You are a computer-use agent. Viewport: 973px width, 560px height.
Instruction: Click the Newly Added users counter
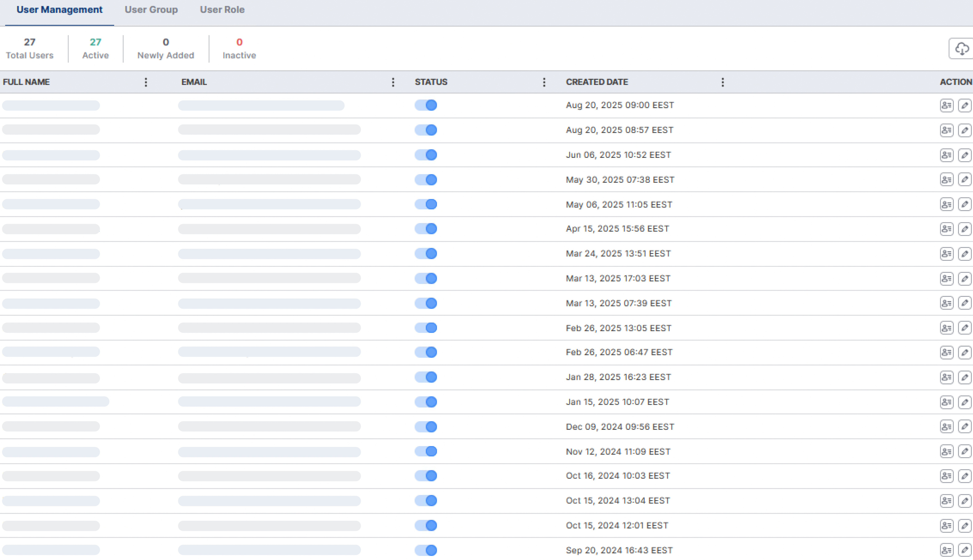pyautogui.click(x=166, y=48)
